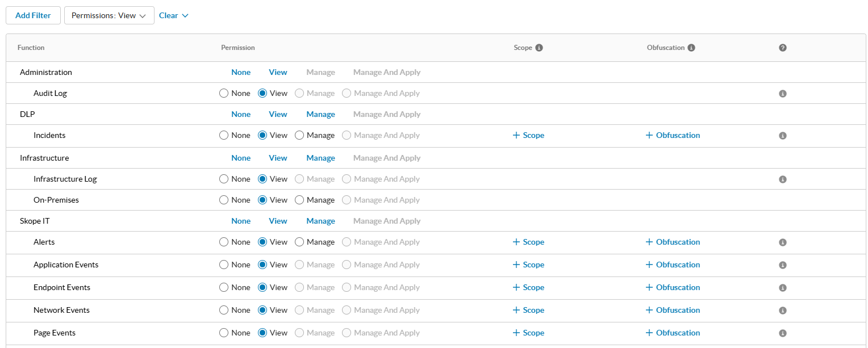The height and width of the screenshot is (348, 868).
Task: Click the info icon on the Incidents row
Action: (782, 135)
